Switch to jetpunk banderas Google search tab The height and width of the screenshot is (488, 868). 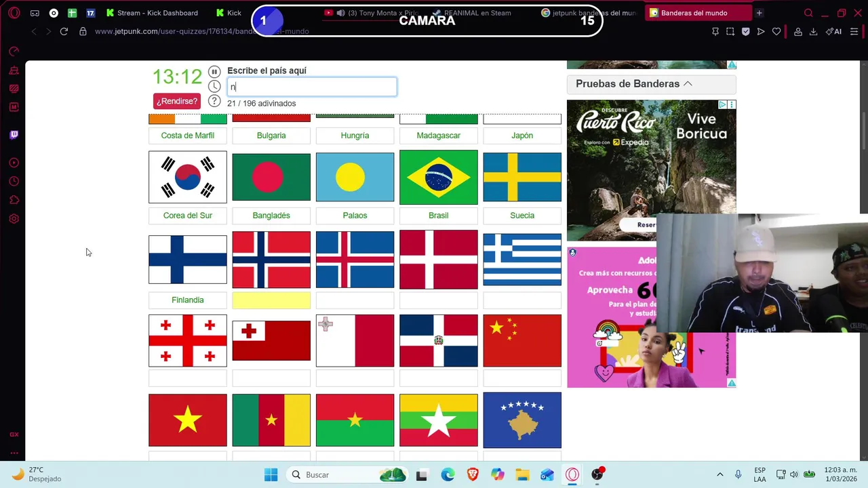pyautogui.click(x=589, y=13)
